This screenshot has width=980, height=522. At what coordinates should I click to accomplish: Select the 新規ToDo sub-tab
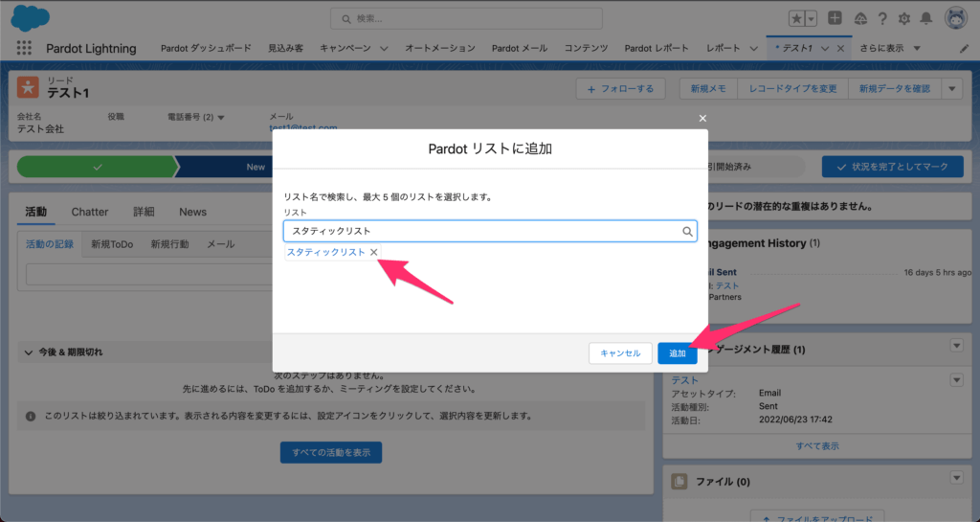click(112, 244)
